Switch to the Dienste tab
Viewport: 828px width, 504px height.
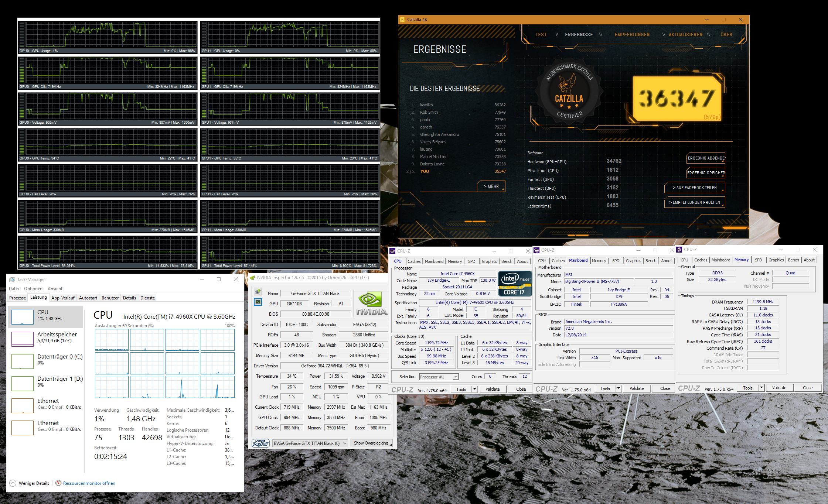tap(147, 298)
